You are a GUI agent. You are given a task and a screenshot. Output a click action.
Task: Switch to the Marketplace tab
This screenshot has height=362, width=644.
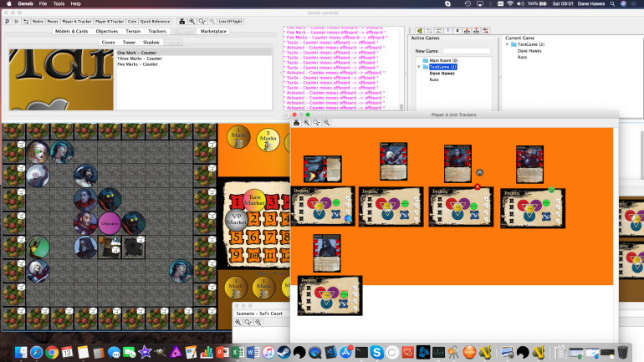[x=212, y=31]
